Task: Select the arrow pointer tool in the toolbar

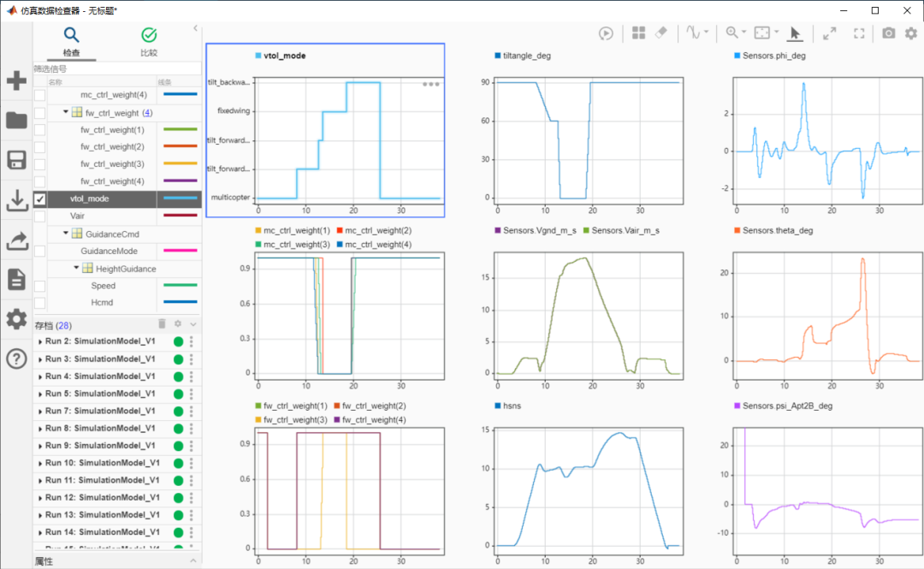Action: point(795,33)
